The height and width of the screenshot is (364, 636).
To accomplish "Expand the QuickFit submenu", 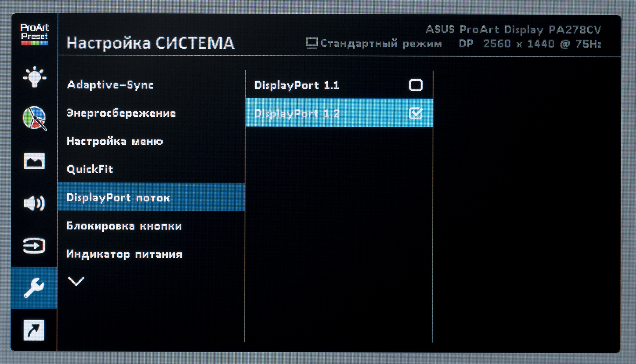I will click(x=90, y=169).
